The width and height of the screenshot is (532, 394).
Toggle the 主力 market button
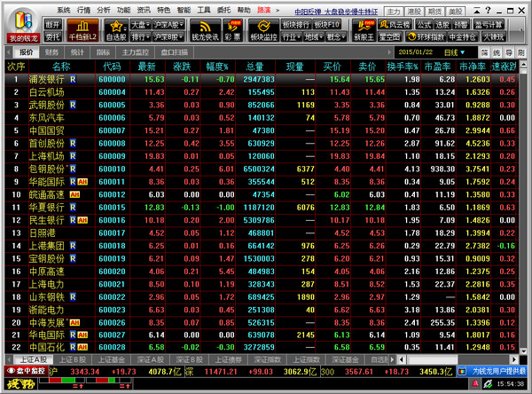click(394, 12)
